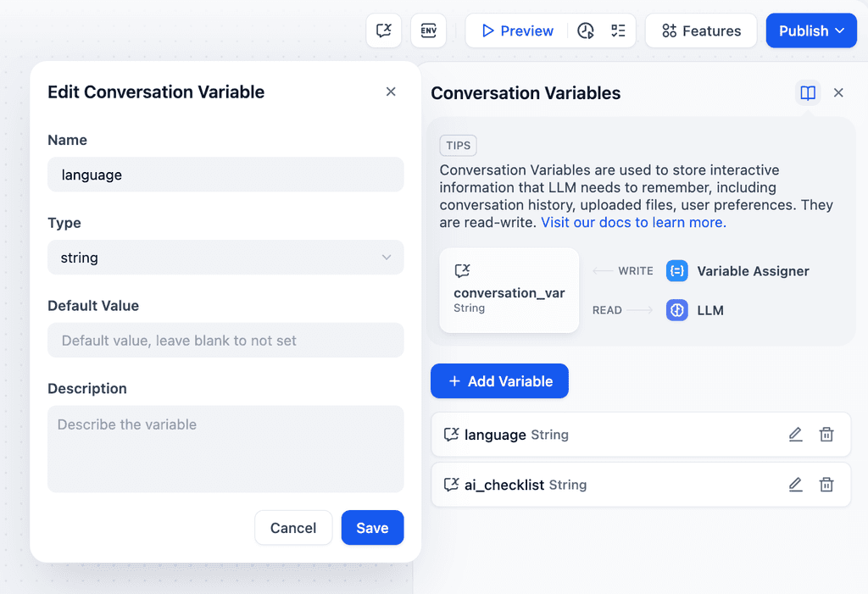Screen dimensions: 868x594
Task: Open the Environment Variables (ENV) panel
Action: coord(428,30)
